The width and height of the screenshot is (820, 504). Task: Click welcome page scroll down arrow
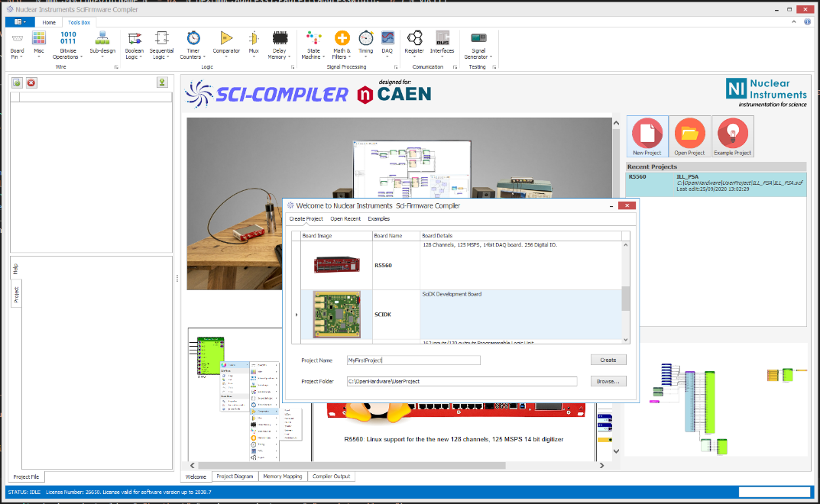coord(616,451)
